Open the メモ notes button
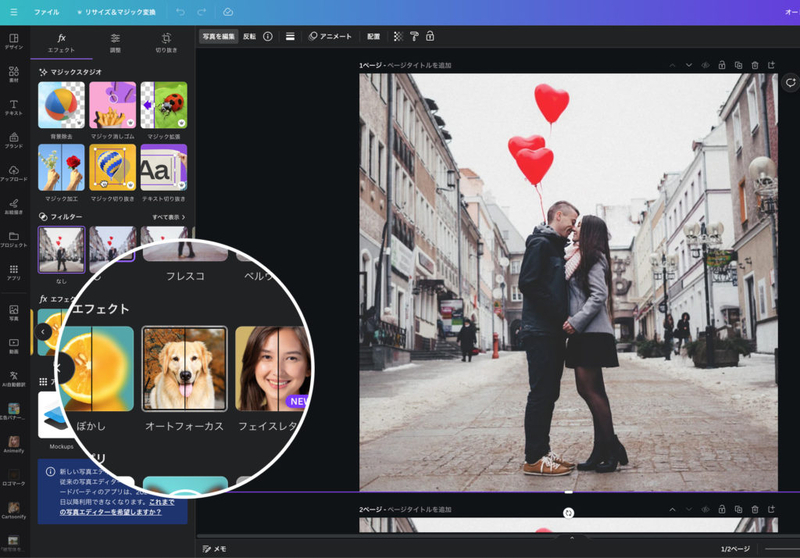This screenshot has width=800, height=558. [x=214, y=549]
